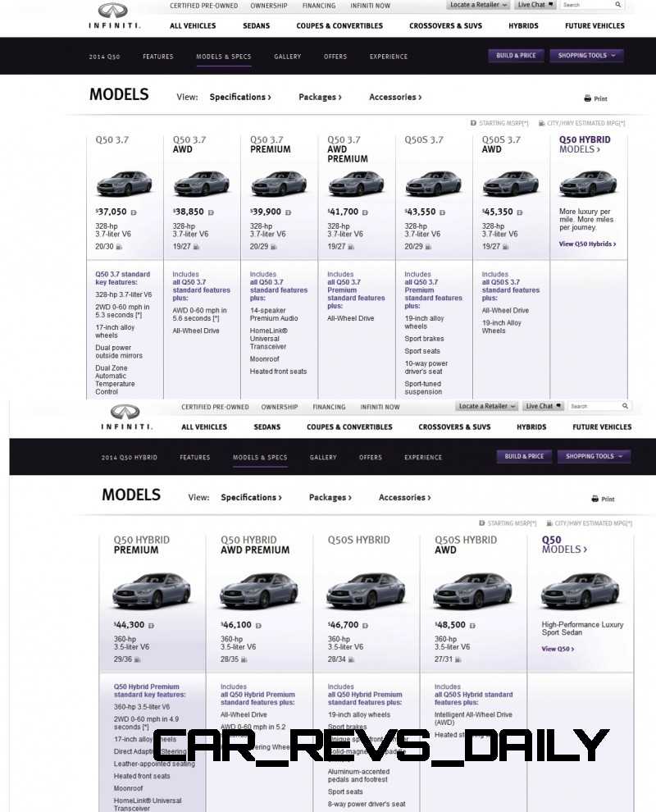Click the MSRP info icon next to $39,900
Viewport: 656px width, 812px height.
tap(288, 212)
